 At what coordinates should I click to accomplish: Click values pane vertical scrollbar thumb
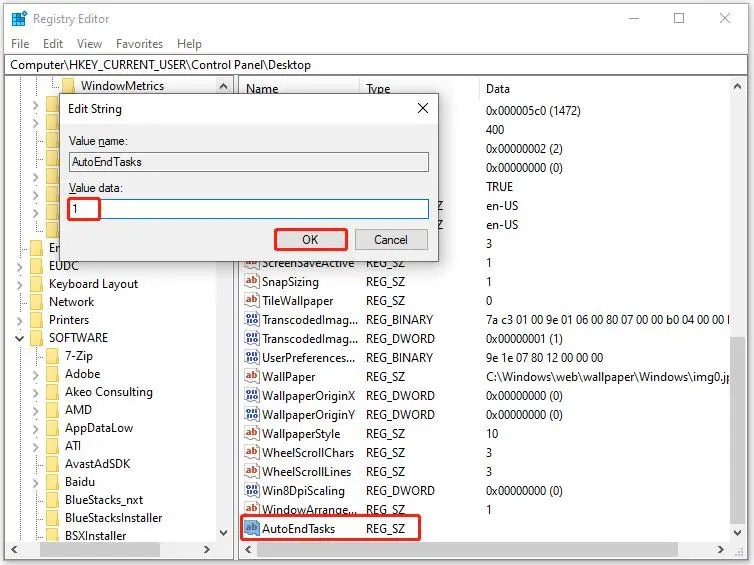(x=737, y=429)
